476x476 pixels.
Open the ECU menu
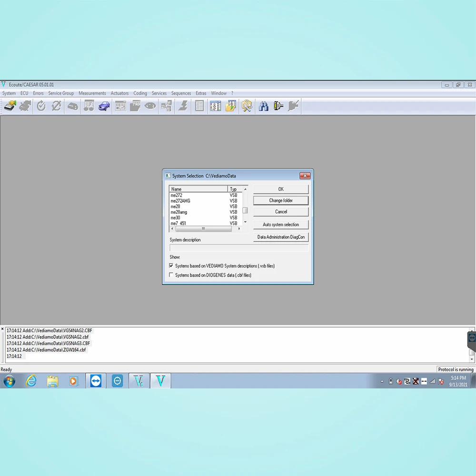point(24,93)
